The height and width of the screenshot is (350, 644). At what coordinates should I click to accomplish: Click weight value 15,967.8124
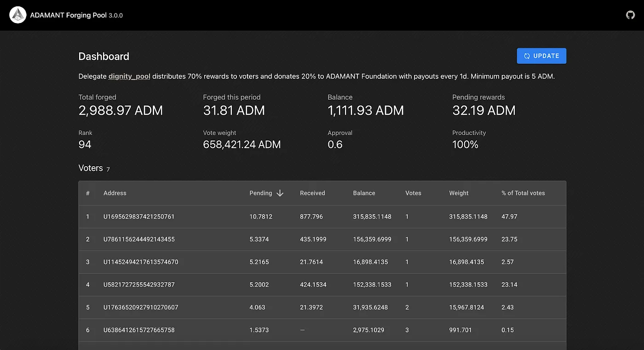pos(466,307)
